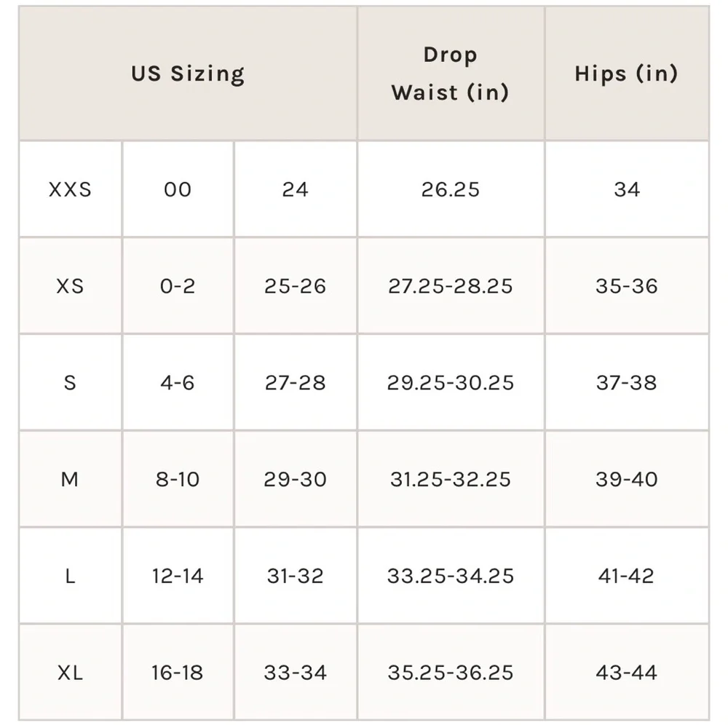
Task: Select the 8-10 numeric size cell
Action: 178,480
